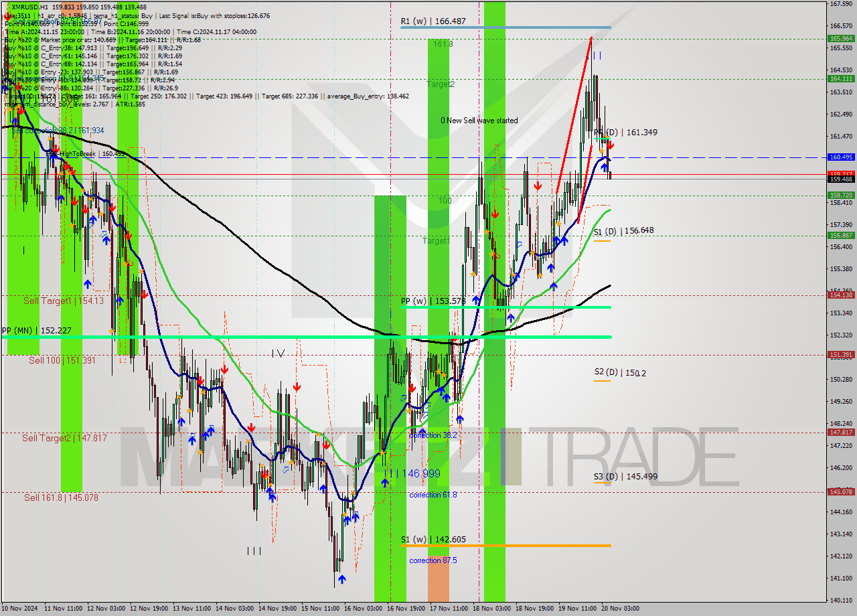Click the 'Sell 161.8 | 145.078' label

(x=61, y=497)
